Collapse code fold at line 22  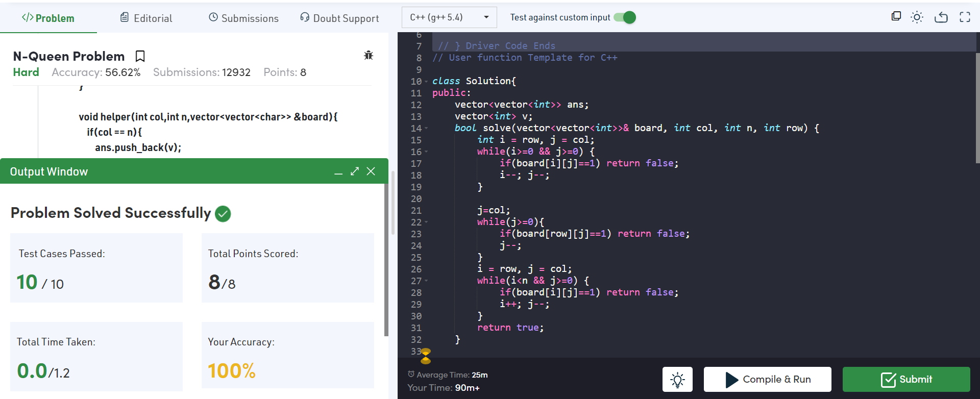[x=426, y=222]
